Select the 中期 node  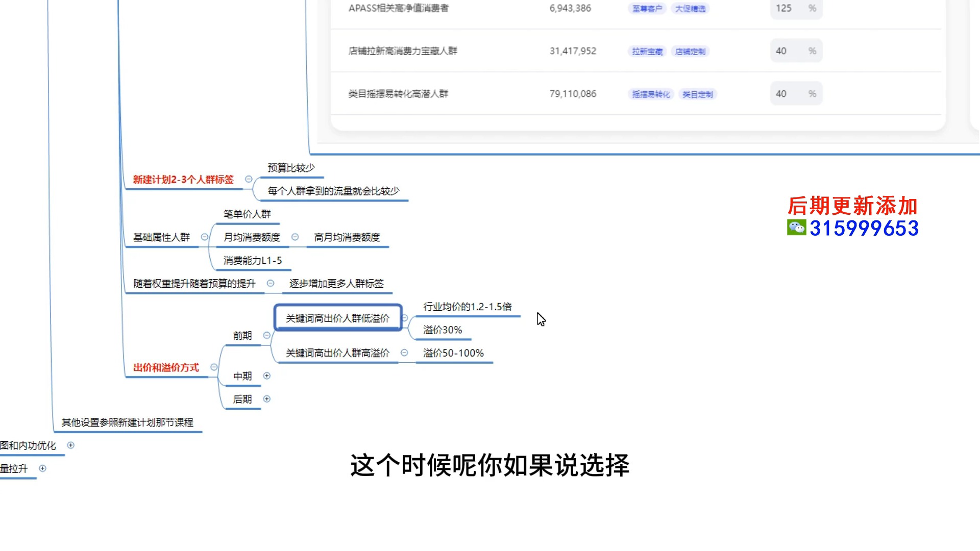[x=242, y=377]
